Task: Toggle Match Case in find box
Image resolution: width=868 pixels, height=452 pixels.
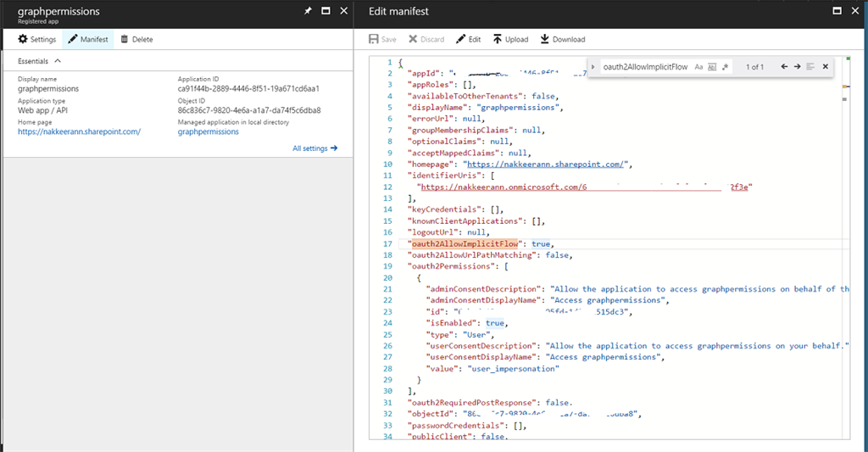Action: pyautogui.click(x=698, y=67)
